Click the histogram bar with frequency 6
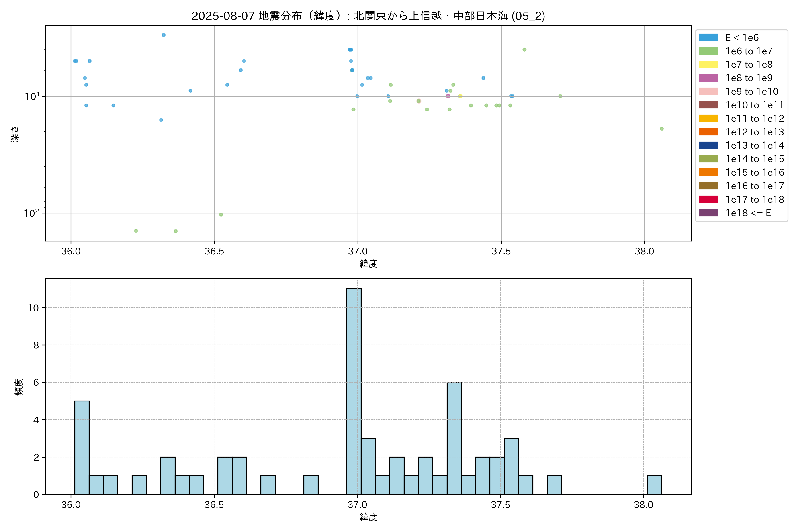 coord(454,438)
